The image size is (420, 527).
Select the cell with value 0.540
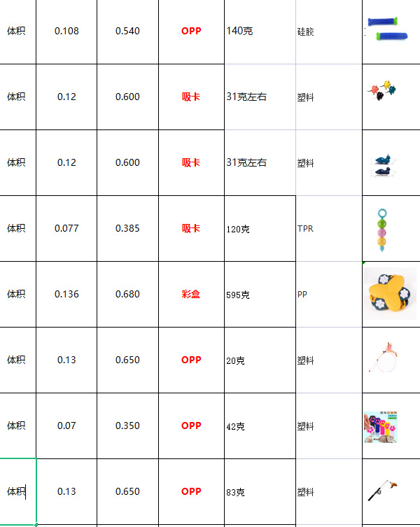(x=127, y=31)
